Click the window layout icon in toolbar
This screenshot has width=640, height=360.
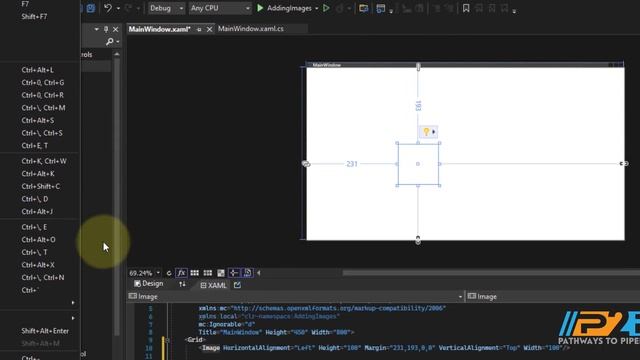tap(380, 8)
